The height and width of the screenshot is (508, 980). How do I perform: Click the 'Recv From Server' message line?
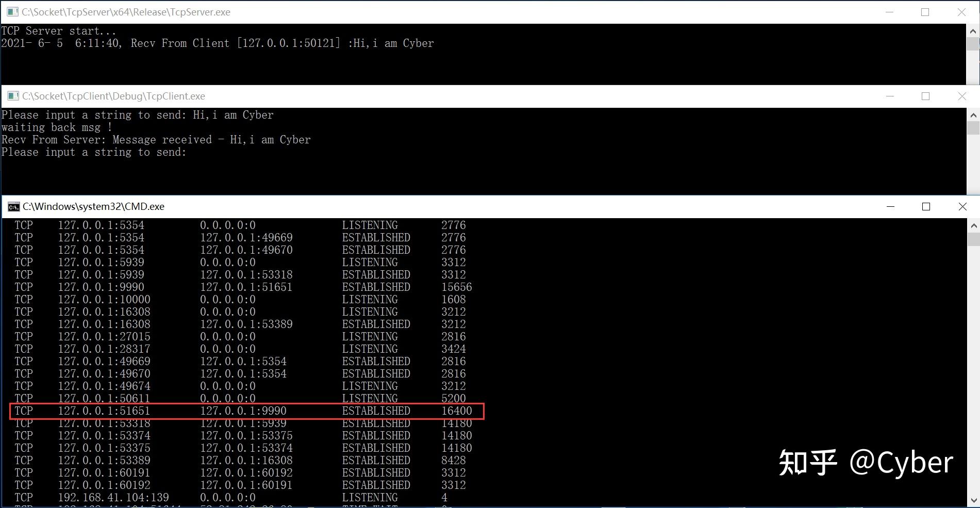pos(156,139)
